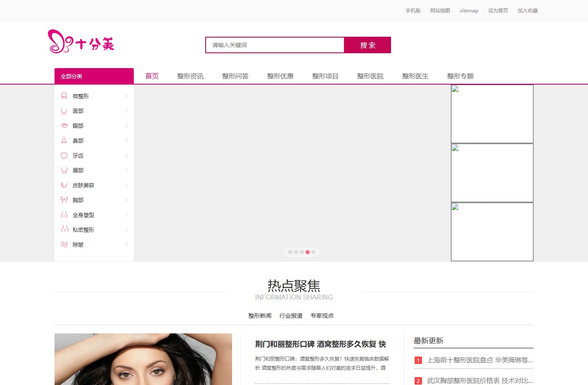Open the 网站地图 link

point(440,11)
